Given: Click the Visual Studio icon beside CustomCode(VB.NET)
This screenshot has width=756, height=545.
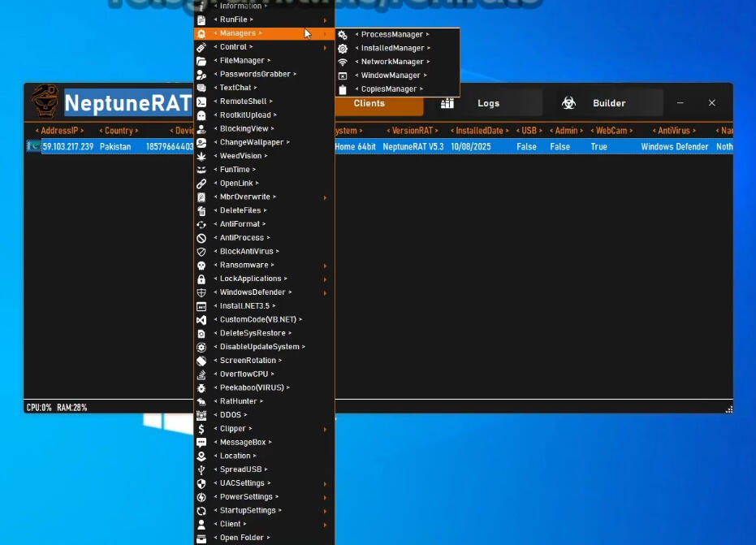Looking at the screenshot, I should (x=201, y=320).
